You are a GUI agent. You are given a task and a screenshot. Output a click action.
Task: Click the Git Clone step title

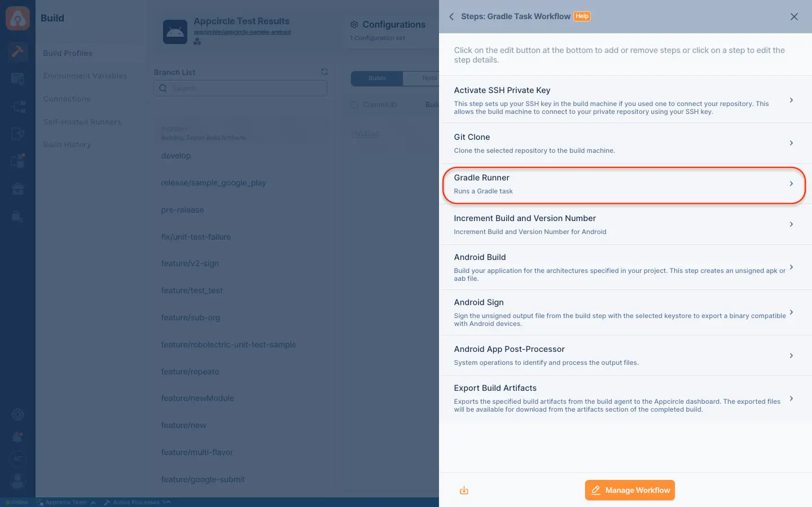coord(472,137)
